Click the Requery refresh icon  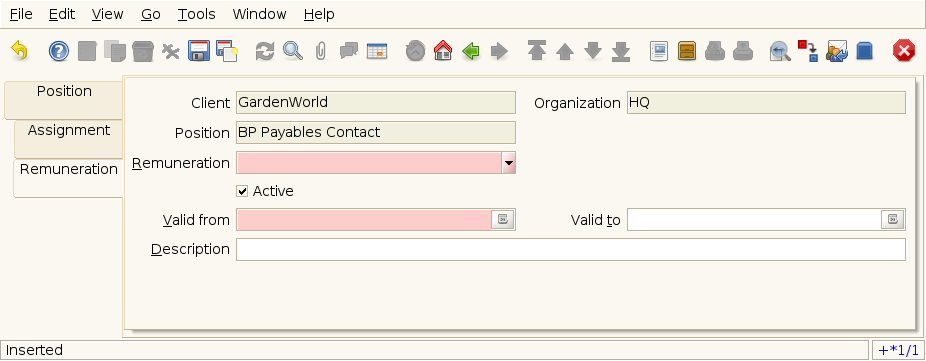(x=264, y=51)
